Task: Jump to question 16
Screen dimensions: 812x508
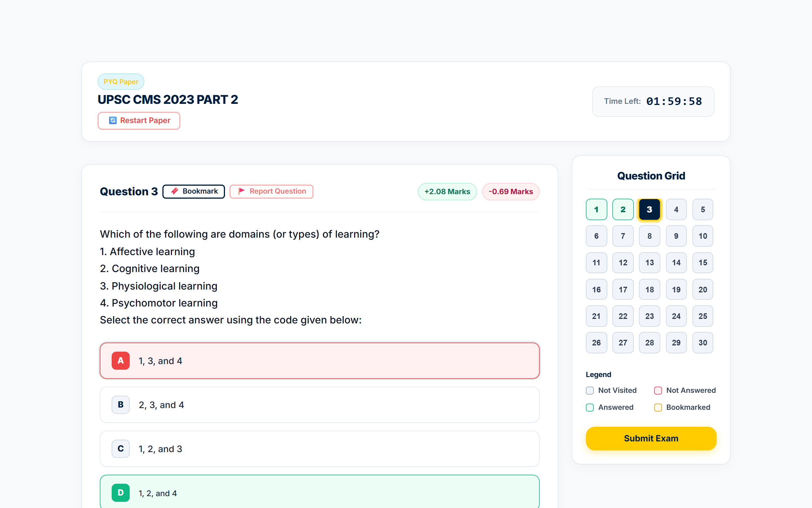Action: pyautogui.click(x=596, y=289)
